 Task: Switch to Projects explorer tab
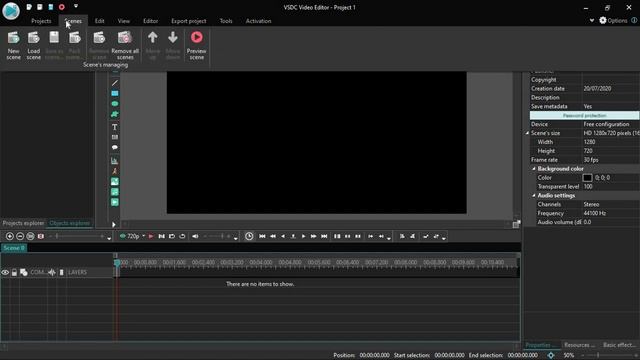click(x=23, y=223)
